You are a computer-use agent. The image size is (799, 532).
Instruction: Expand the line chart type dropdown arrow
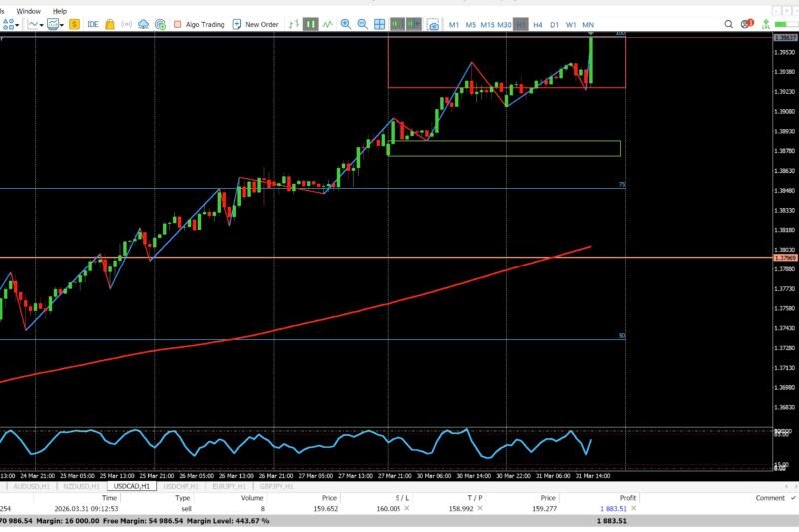point(41,24)
